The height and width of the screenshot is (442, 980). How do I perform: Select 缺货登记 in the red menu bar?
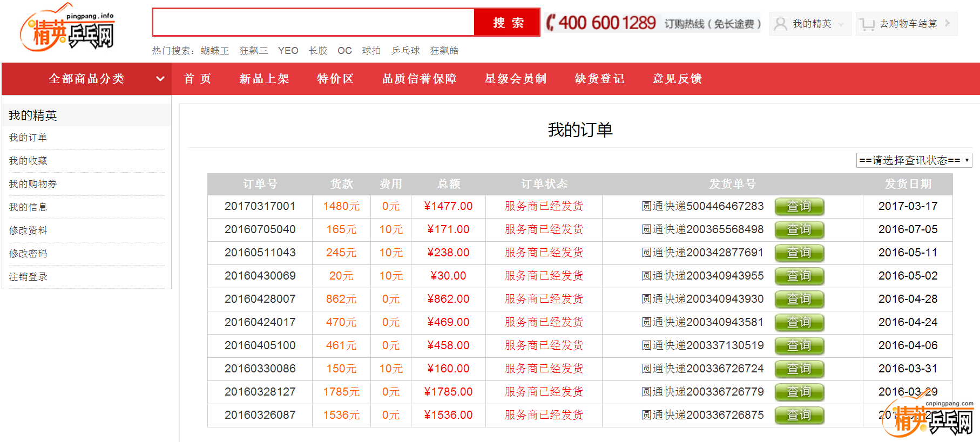[599, 79]
